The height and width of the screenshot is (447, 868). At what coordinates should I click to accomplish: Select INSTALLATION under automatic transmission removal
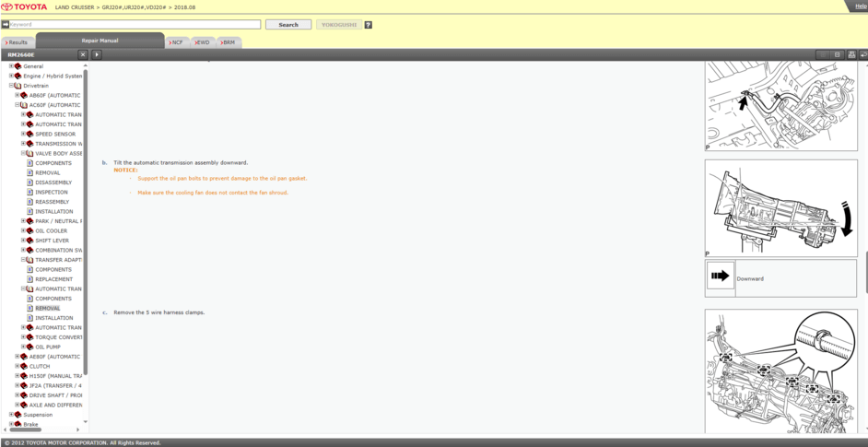point(53,318)
